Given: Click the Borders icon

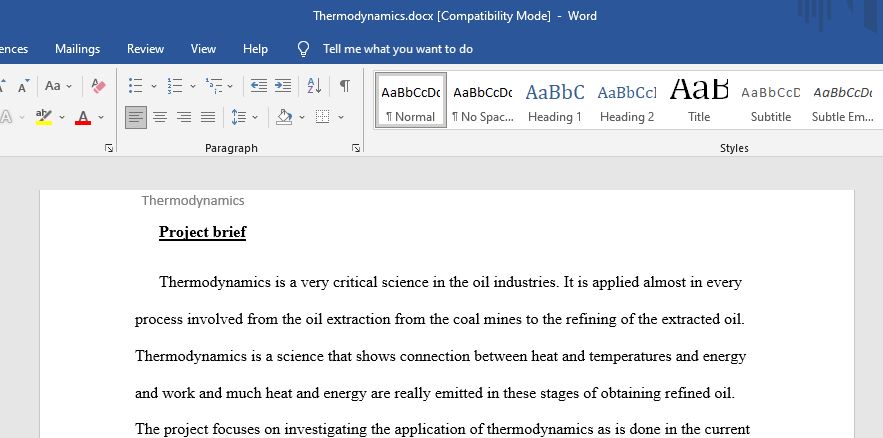Looking at the screenshot, I should click(322, 117).
